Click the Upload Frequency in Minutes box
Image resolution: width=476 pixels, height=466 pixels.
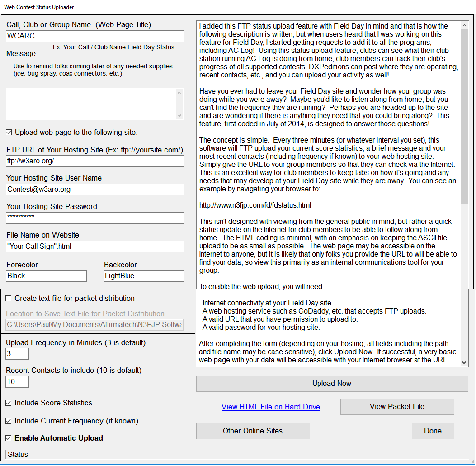(17, 354)
